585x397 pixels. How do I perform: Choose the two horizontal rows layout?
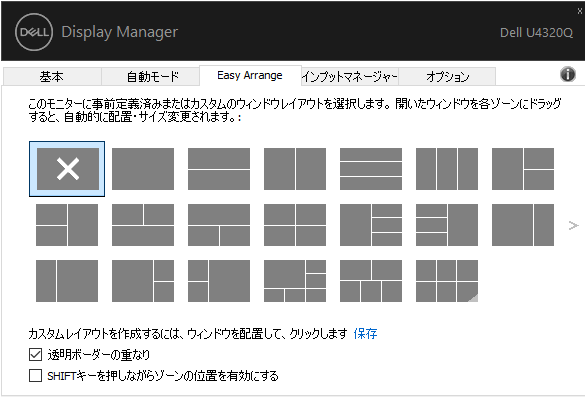219,169
